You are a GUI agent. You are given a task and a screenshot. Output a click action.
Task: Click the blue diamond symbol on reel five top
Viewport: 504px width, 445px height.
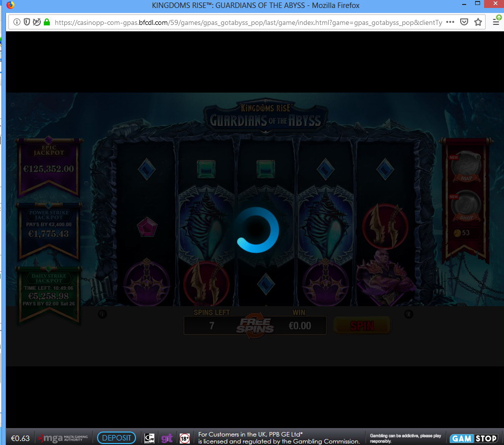point(385,169)
